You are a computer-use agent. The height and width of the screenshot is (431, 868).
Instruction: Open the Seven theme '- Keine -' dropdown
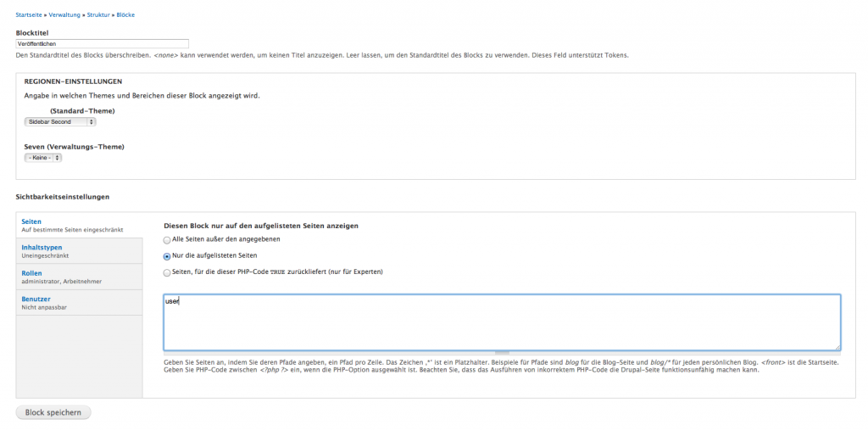[43, 158]
